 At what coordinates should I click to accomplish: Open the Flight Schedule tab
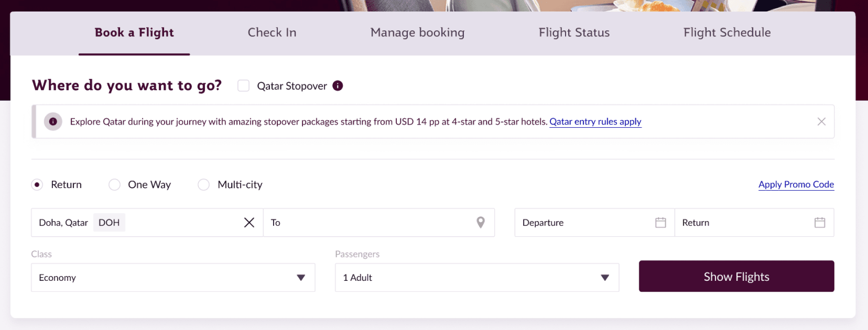click(x=727, y=33)
